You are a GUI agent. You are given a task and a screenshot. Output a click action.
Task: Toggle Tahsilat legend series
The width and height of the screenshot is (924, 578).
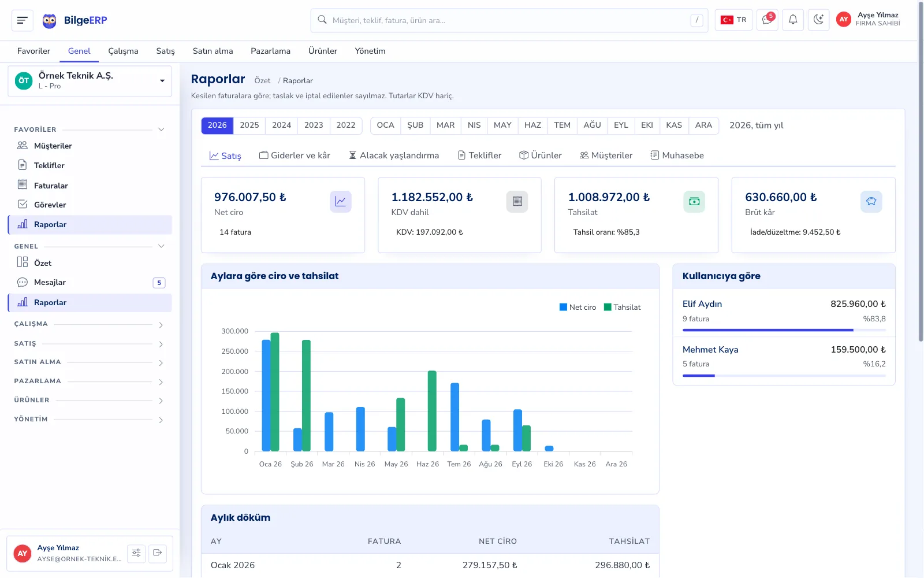622,307
